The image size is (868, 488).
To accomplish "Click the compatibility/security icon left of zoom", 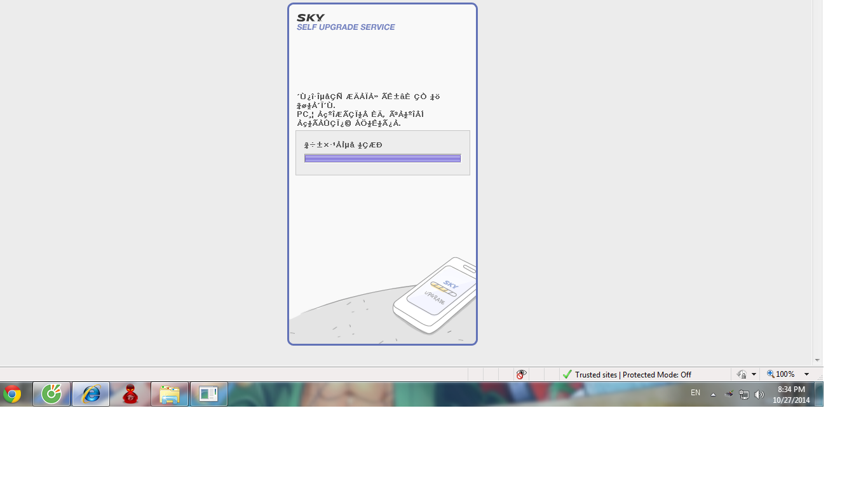I will tap(742, 374).
